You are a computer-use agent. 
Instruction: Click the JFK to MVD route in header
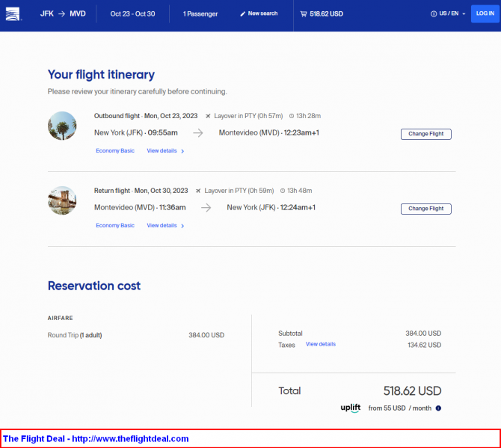(x=62, y=13)
